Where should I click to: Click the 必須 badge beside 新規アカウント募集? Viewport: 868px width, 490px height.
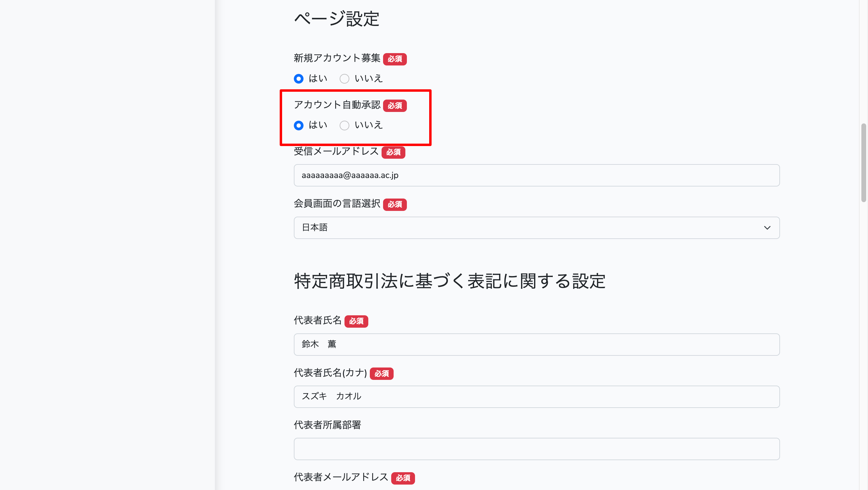click(395, 59)
